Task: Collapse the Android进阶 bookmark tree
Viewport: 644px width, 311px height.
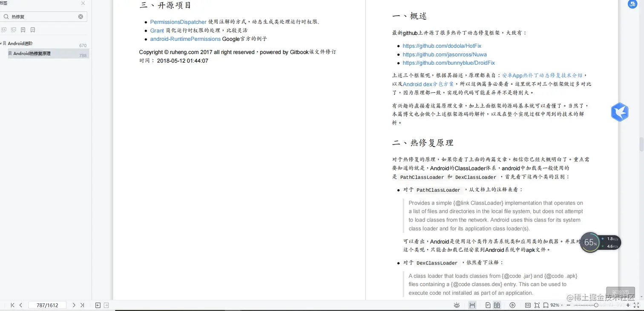Action: coord(2,43)
